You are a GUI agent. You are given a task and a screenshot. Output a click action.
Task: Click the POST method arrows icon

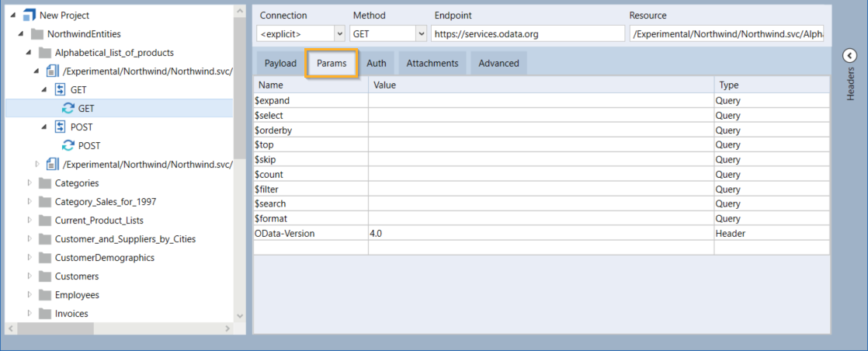pos(60,127)
